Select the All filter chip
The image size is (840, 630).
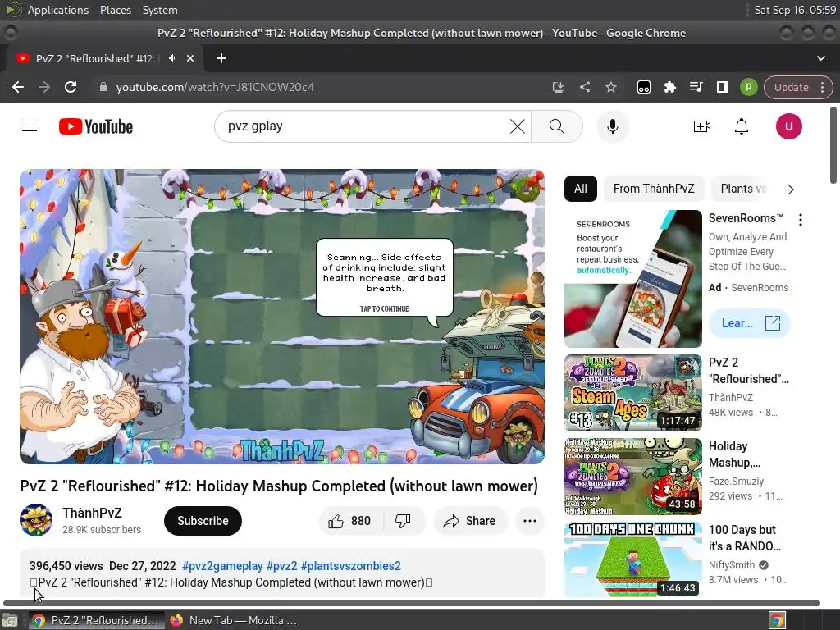click(x=580, y=189)
